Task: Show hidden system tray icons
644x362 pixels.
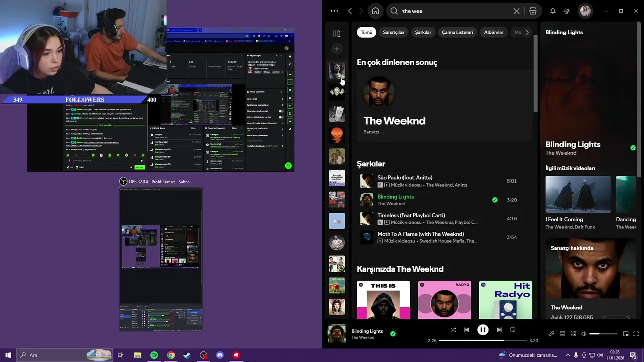Action: click(x=567, y=355)
